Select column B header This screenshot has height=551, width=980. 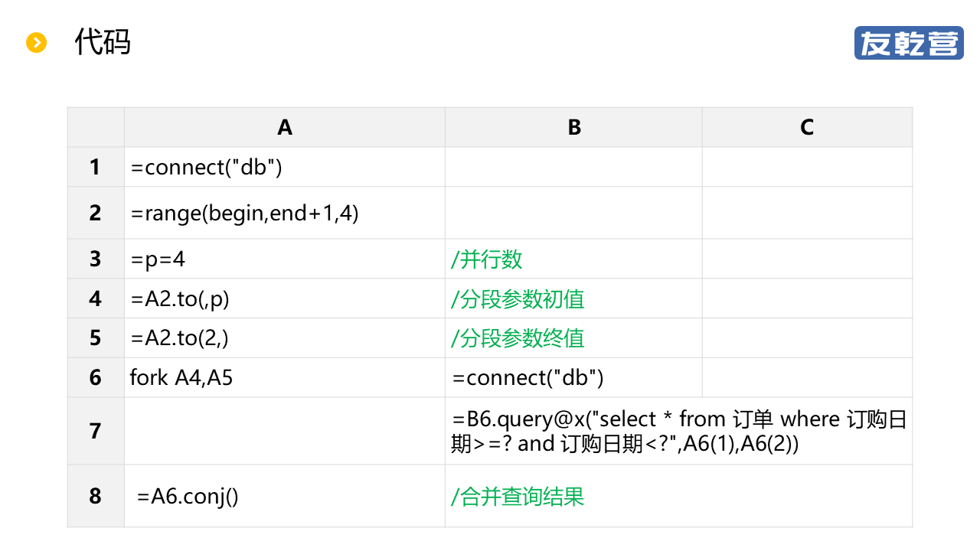tap(573, 127)
